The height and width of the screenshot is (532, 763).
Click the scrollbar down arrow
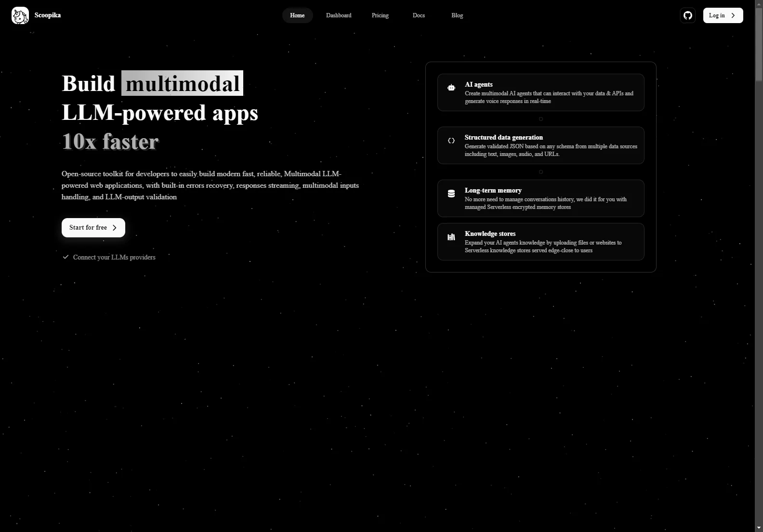point(759,528)
